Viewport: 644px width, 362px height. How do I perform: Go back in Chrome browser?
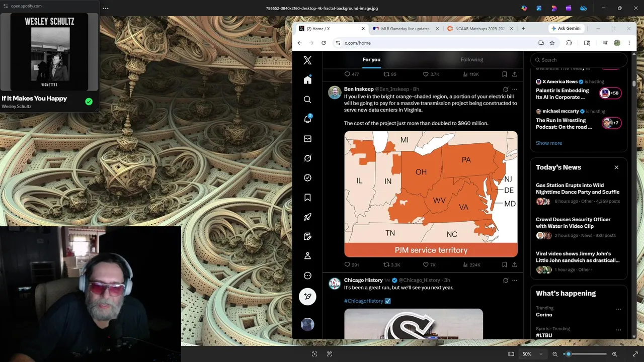tap(299, 43)
